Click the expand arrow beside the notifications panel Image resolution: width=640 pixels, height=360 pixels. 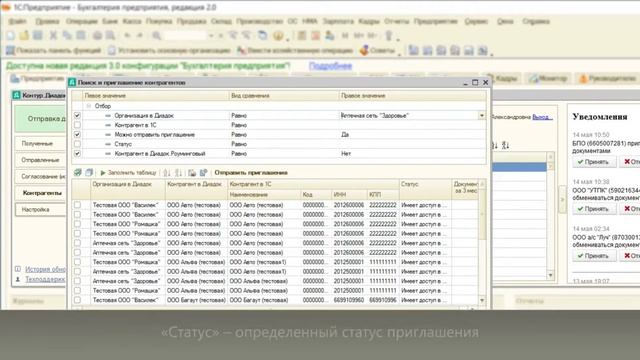click(562, 199)
